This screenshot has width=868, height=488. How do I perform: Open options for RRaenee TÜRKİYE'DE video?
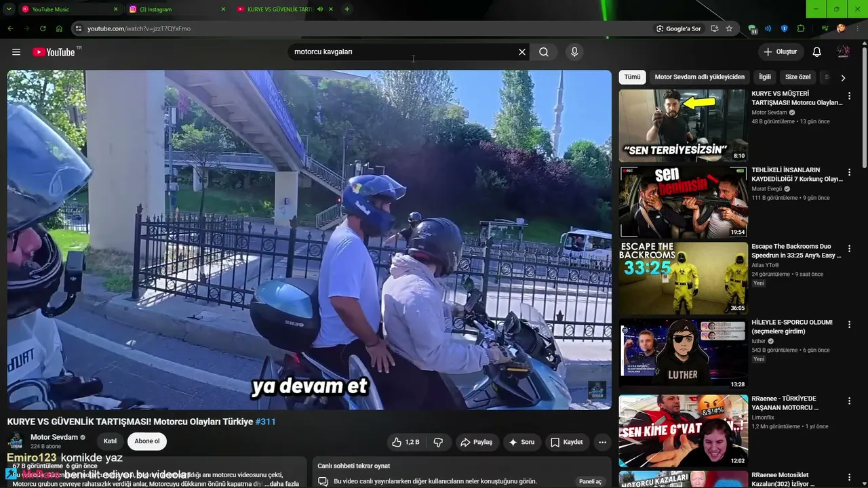click(x=849, y=401)
